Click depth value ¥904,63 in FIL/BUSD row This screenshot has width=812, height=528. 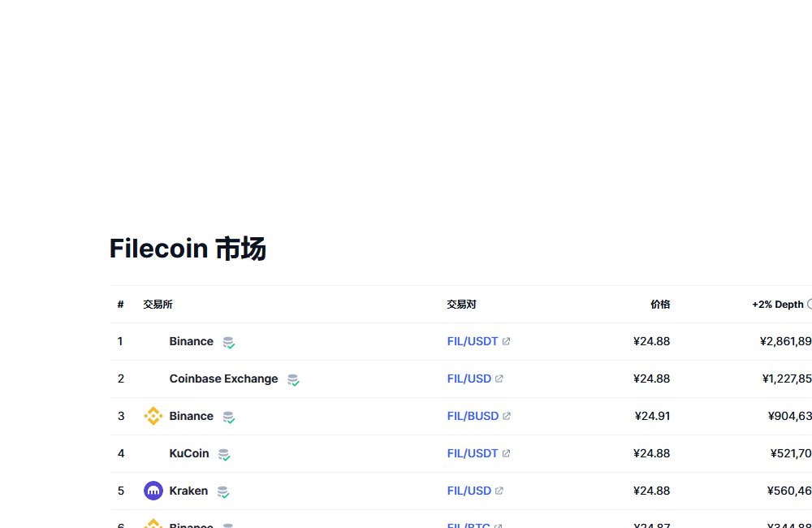point(790,416)
